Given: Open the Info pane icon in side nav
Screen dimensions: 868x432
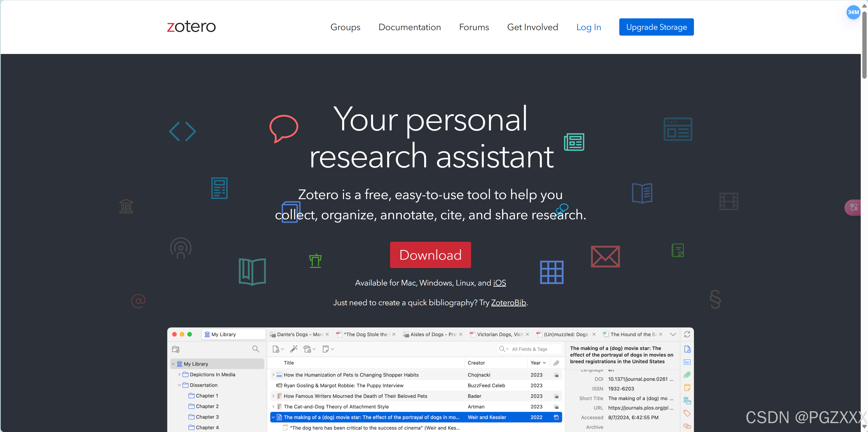Looking at the screenshot, I should tap(687, 349).
